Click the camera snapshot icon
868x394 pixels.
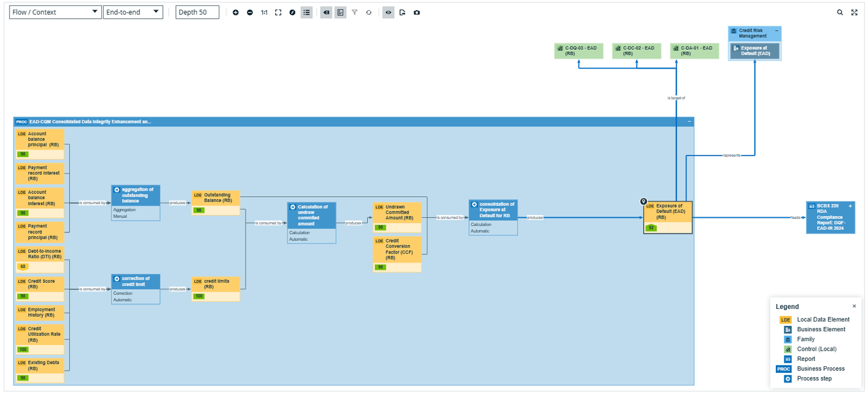pyautogui.click(x=417, y=13)
